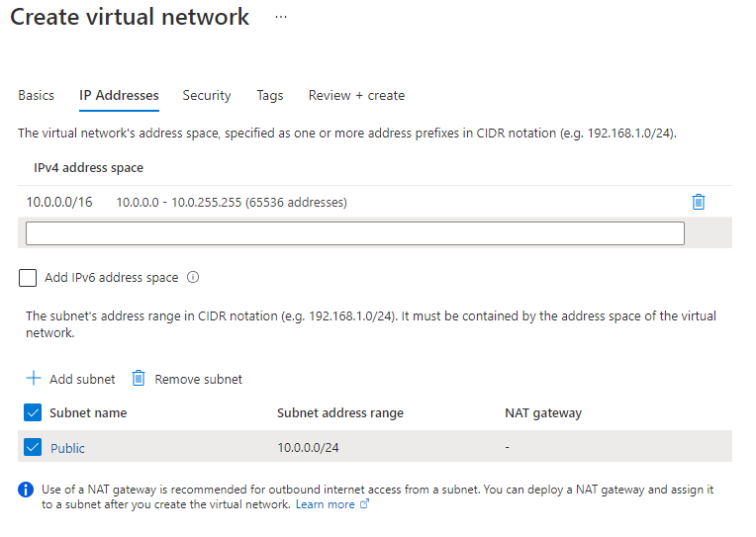The image size is (756, 537).
Task: Delete the 10.0.0.0/16 address space with trash icon
Action: [699, 202]
